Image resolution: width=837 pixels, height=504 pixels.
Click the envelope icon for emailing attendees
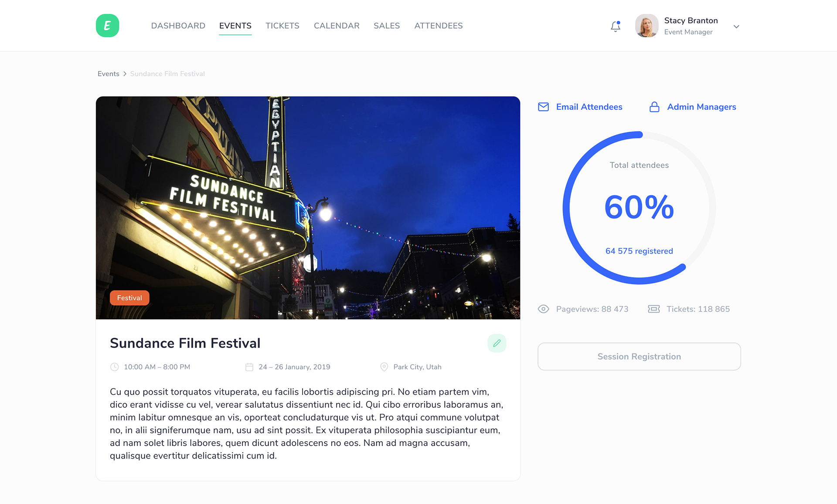pos(543,107)
